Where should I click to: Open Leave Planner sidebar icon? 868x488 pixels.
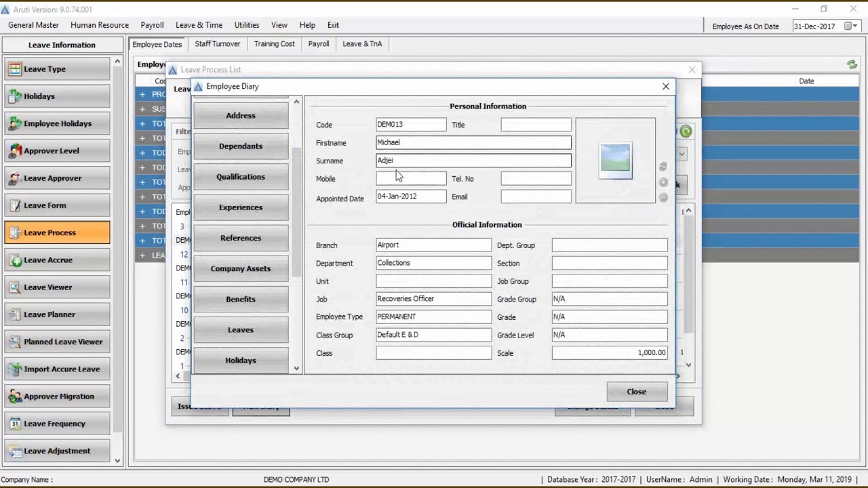point(15,314)
